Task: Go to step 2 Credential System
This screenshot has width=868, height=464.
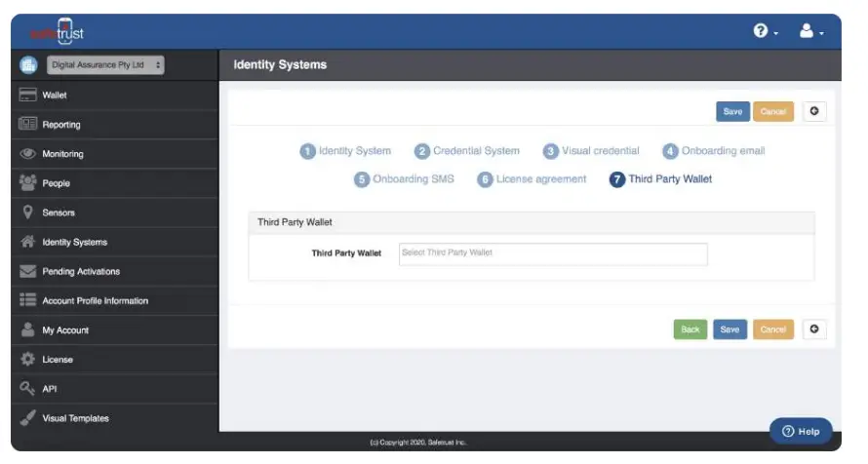Action: (x=467, y=151)
